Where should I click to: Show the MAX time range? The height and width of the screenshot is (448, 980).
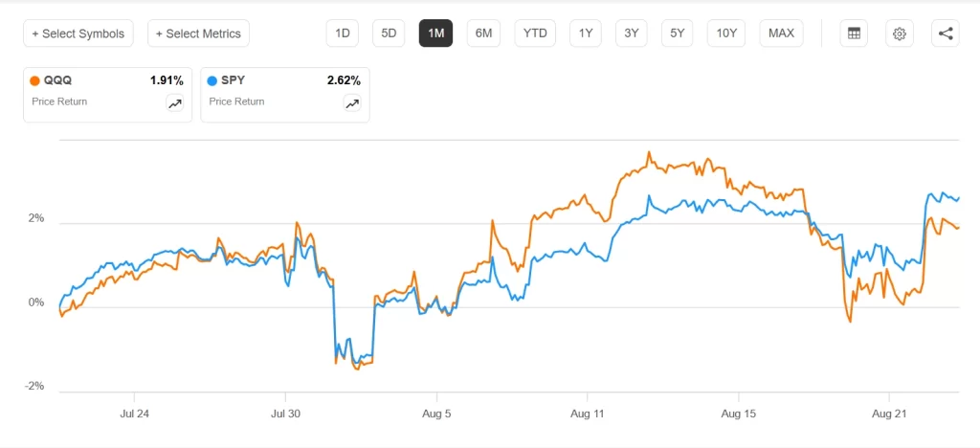(781, 34)
